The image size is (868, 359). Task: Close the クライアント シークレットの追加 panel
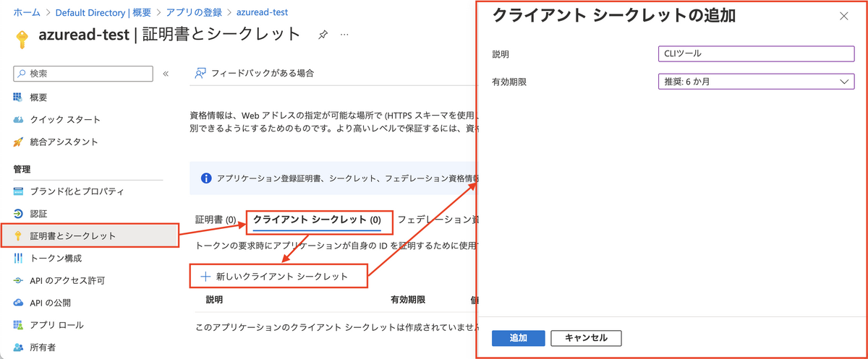(x=844, y=16)
